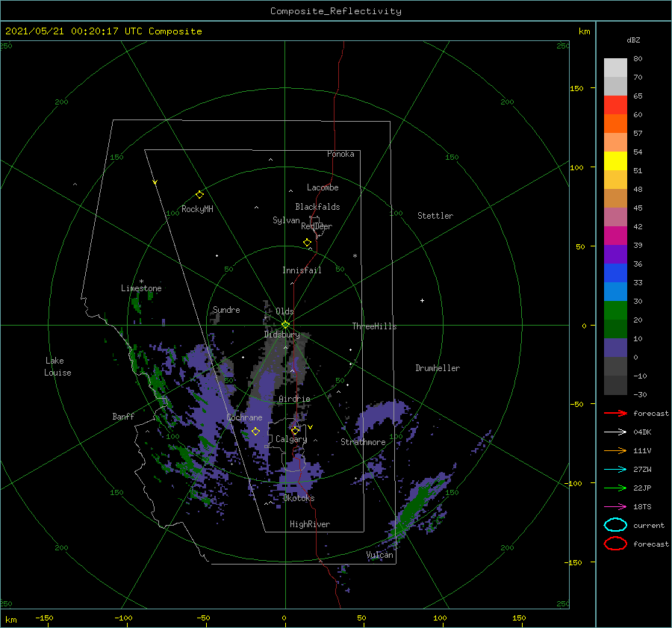Click the RedDeer city label
This screenshot has width=672, height=628.
point(317,226)
